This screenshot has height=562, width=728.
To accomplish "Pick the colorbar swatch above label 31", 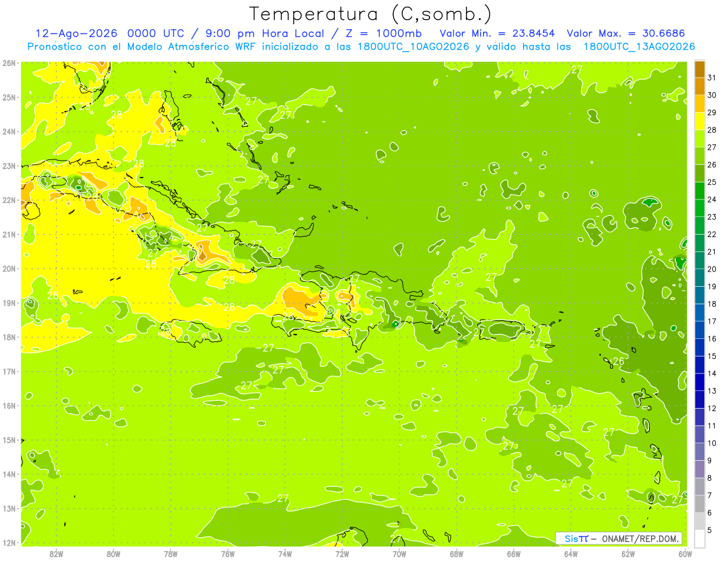I will (x=699, y=69).
